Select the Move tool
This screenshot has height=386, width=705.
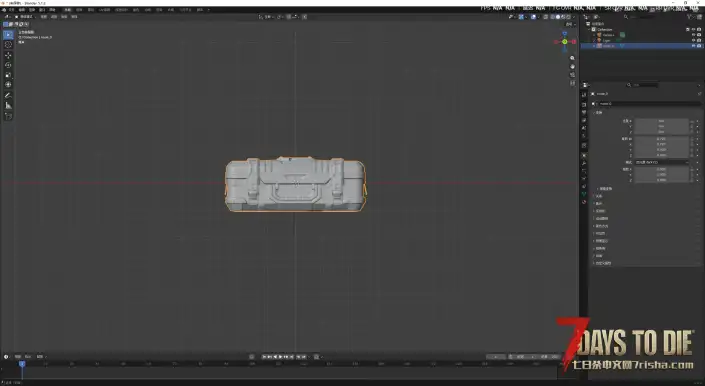tap(8, 55)
